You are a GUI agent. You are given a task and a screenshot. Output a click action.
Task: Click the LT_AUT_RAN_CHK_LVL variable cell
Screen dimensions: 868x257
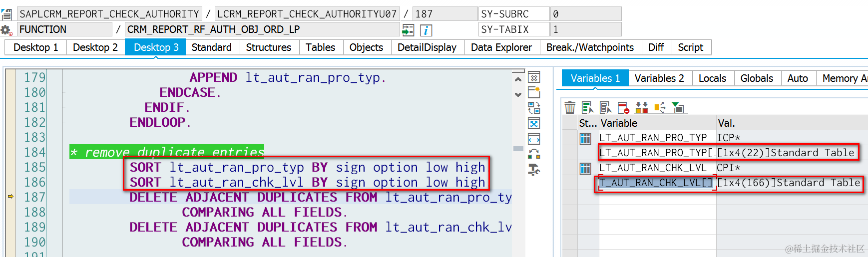(x=657, y=168)
